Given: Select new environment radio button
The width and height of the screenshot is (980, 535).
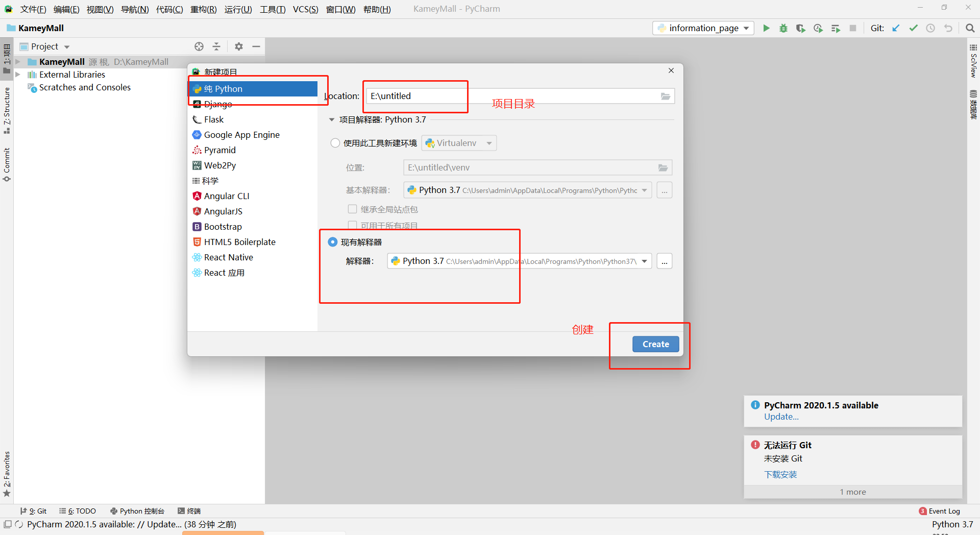Looking at the screenshot, I should click(335, 143).
